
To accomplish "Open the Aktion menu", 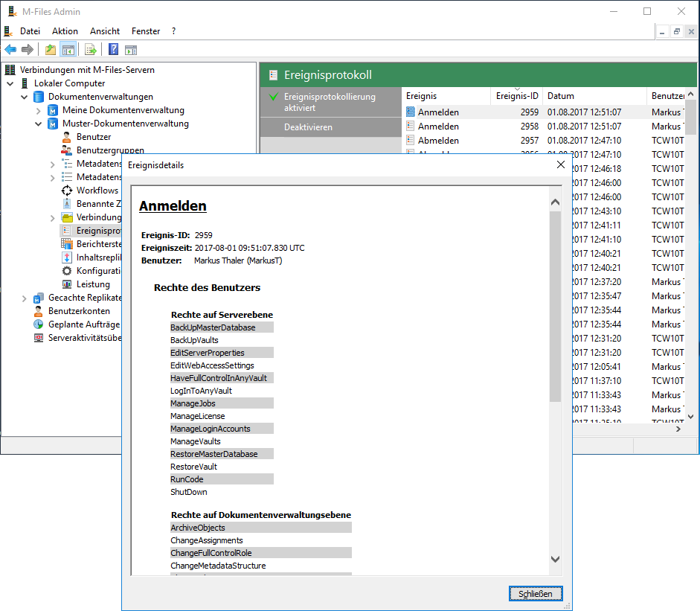I will [65, 31].
